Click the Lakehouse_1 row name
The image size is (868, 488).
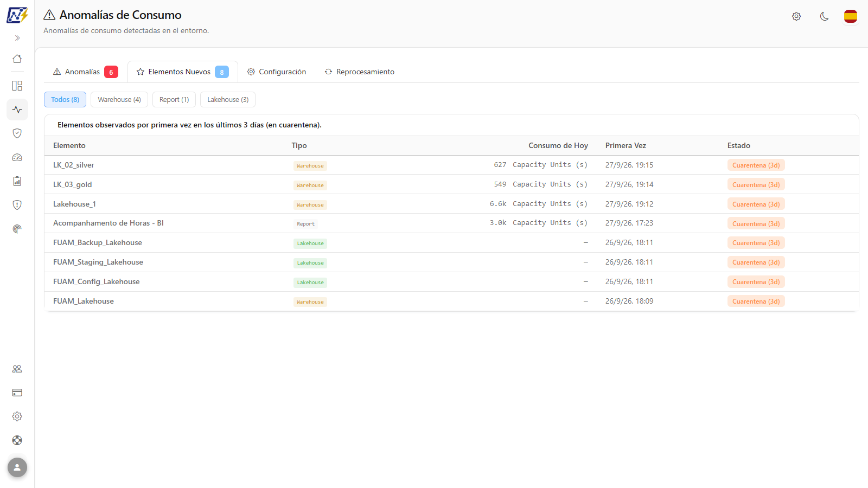[x=75, y=204]
